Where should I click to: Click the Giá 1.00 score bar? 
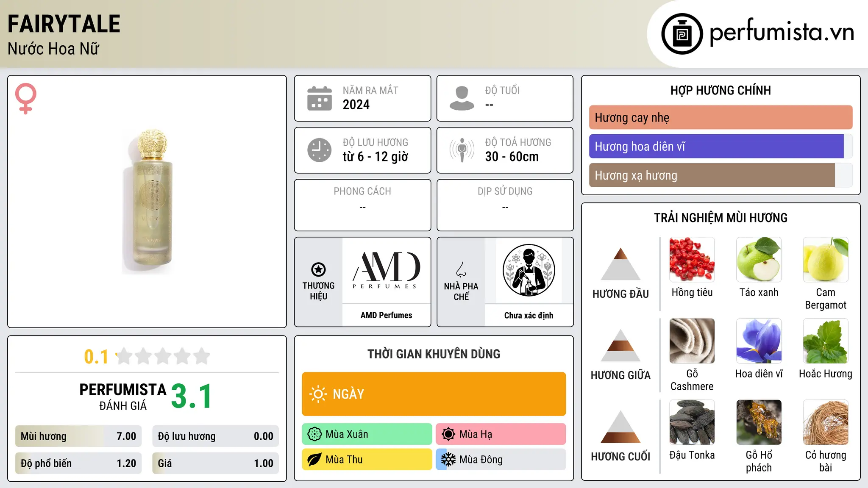coord(216,463)
